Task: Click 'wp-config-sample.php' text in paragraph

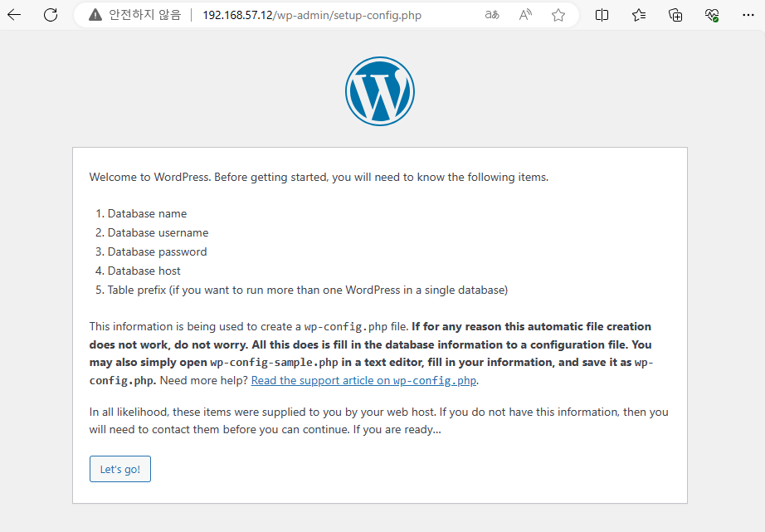Action: pyautogui.click(x=274, y=362)
